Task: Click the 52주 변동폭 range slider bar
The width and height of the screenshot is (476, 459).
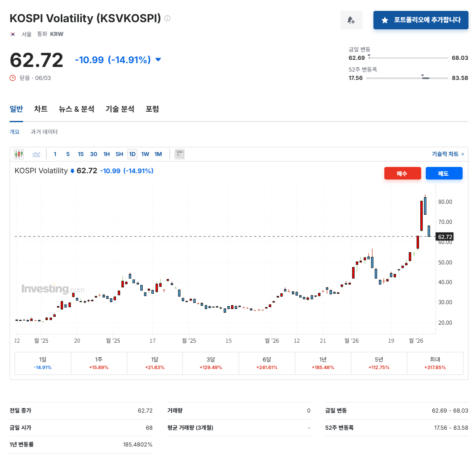Action: (407, 78)
